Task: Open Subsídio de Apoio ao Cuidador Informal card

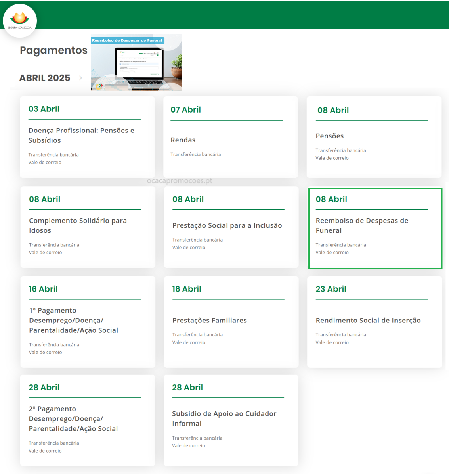Action: point(231,420)
